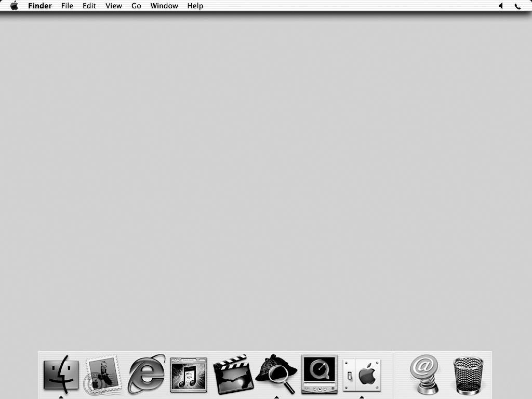The height and width of the screenshot is (399, 532).
Task: Open the Window menu
Action: click(164, 6)
